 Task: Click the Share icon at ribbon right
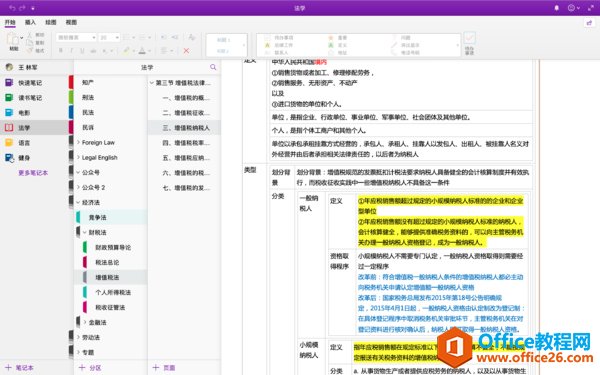(589, 23)
